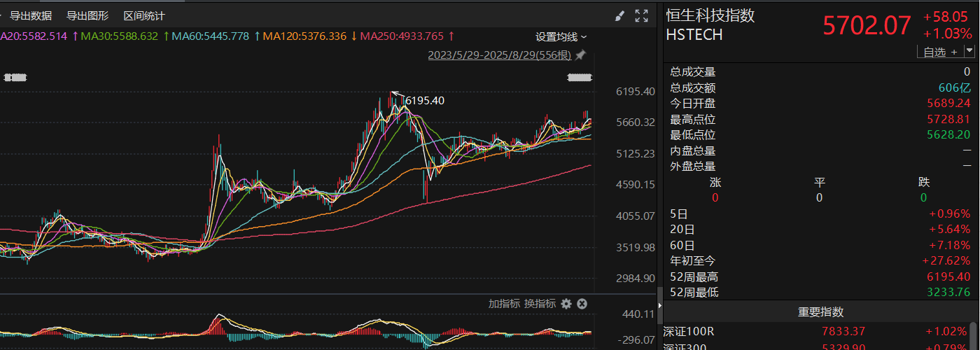Add HSTECH to 自选 watchlist
This screenshot has height=350, width=980.
click(x=940, y=52)
